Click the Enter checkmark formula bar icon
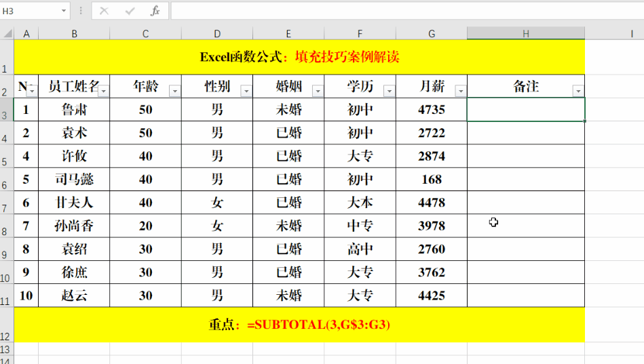 click(130, 11)
